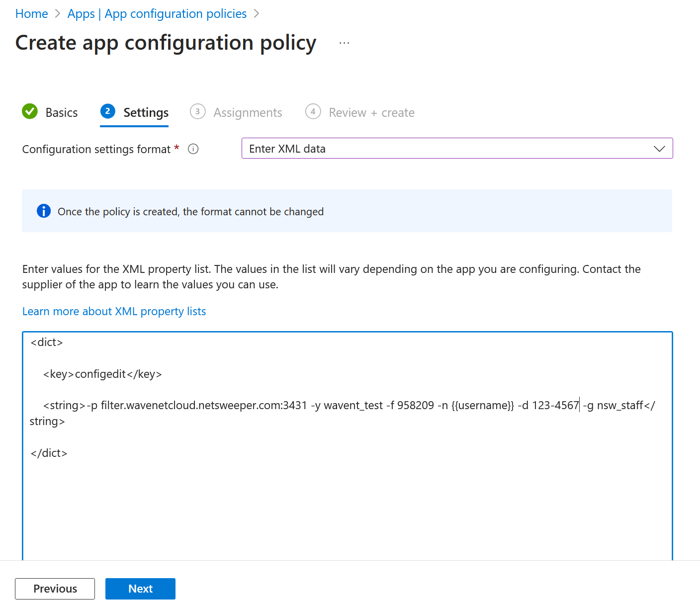Open the Assignments tab
700x603 pixels.
(x=248, y=112)
